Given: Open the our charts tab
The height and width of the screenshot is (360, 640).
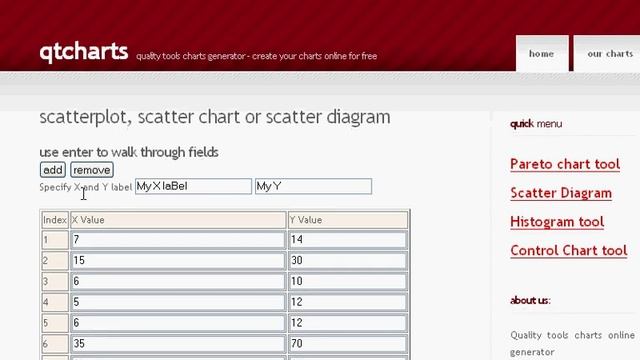Looking at the screenshot, I should 608,53.
